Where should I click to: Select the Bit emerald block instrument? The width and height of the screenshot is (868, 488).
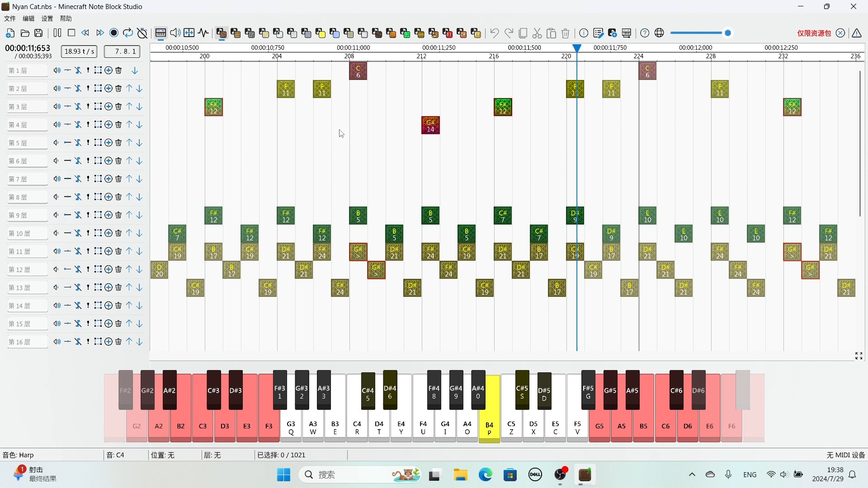[x=406, y=33]
